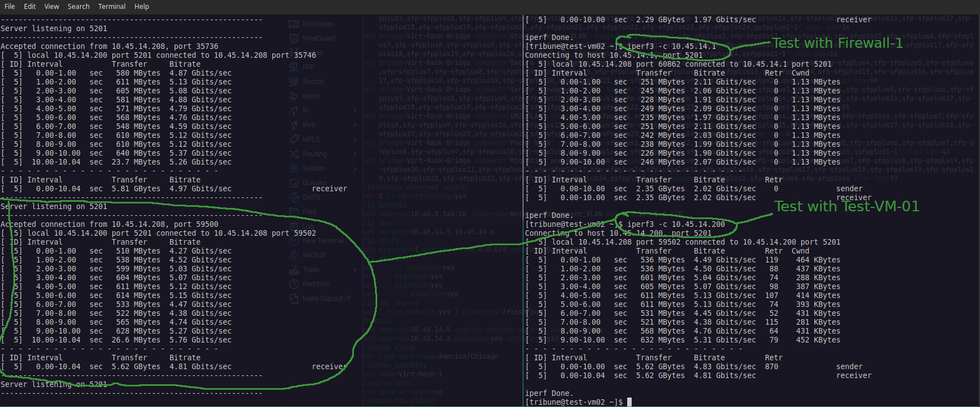This screenshot has height=407, width=980.
Task: Open the View menu
Action: point(52,6)
